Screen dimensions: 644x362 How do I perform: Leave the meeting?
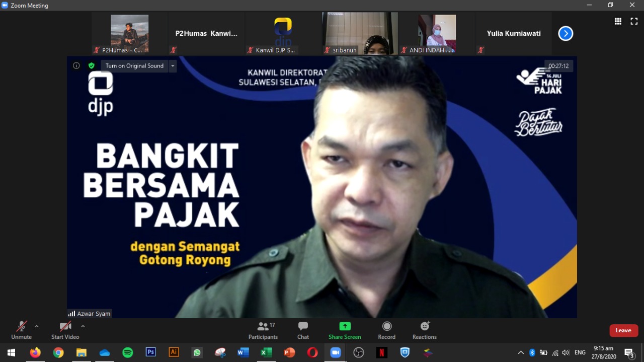pos(623,330)
